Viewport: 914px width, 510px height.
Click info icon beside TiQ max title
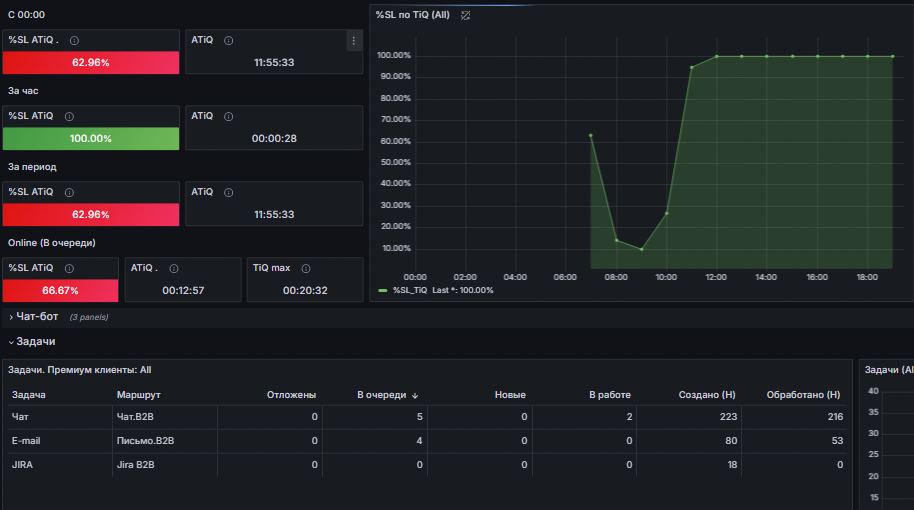306,268
